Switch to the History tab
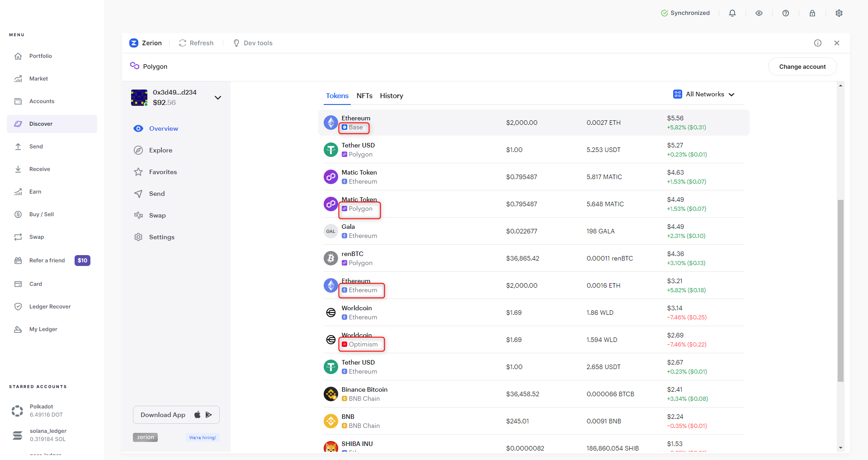Image resolution: width=868 pixels, height=460 pixels. 392,96
